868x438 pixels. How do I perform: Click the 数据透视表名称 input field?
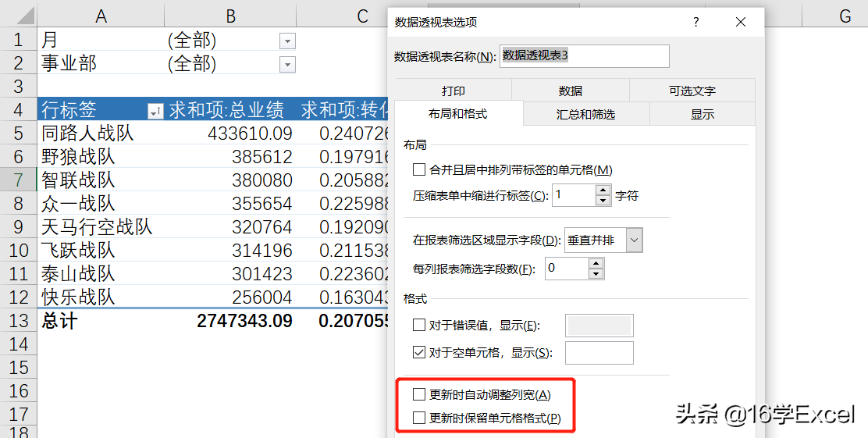click(585, 56)
